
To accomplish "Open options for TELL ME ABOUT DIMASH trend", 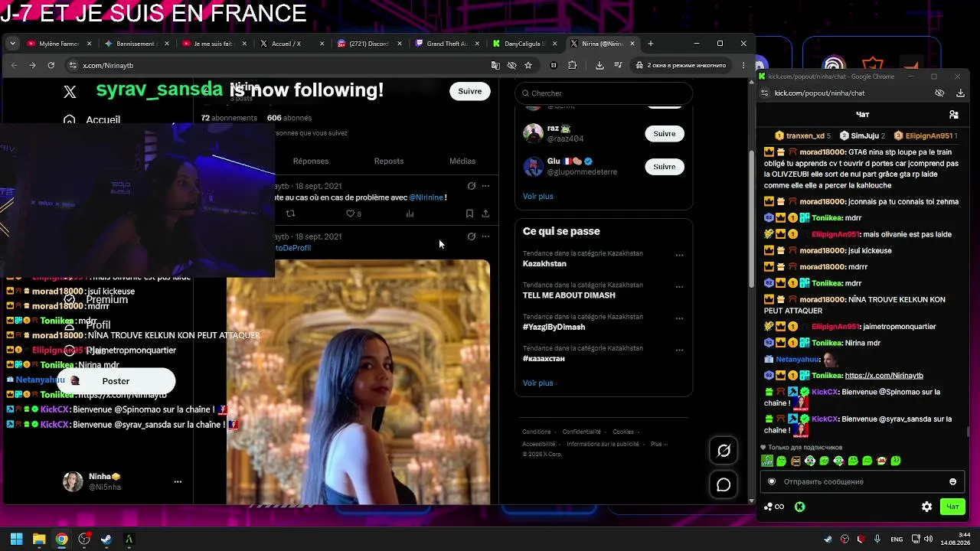I will click(x=679, y=287).
